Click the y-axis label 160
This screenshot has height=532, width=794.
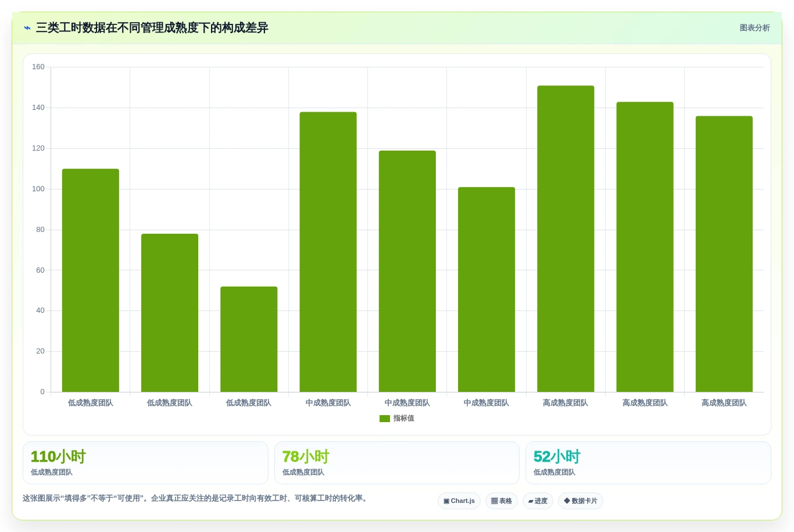coord(38,67)
